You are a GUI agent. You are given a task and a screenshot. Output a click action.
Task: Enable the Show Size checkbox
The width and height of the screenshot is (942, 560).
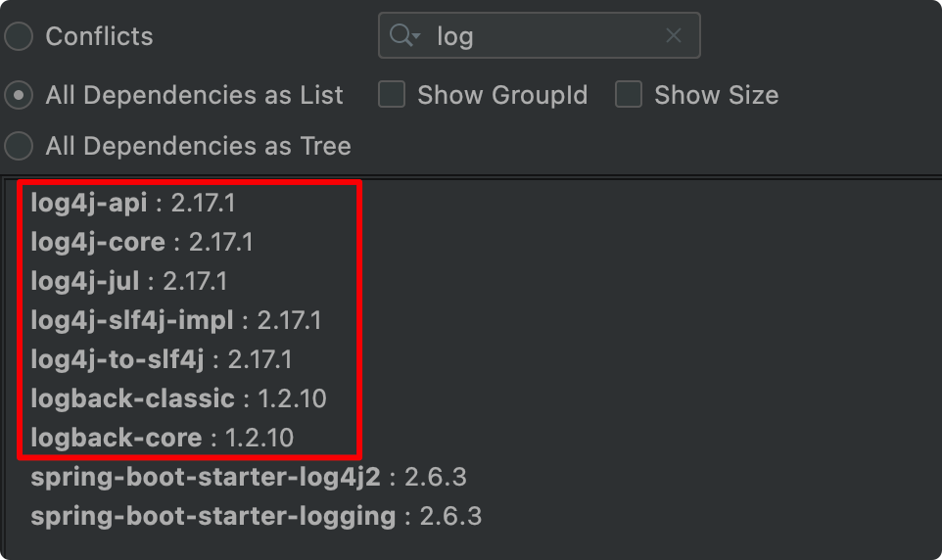(x=629, y=95)
